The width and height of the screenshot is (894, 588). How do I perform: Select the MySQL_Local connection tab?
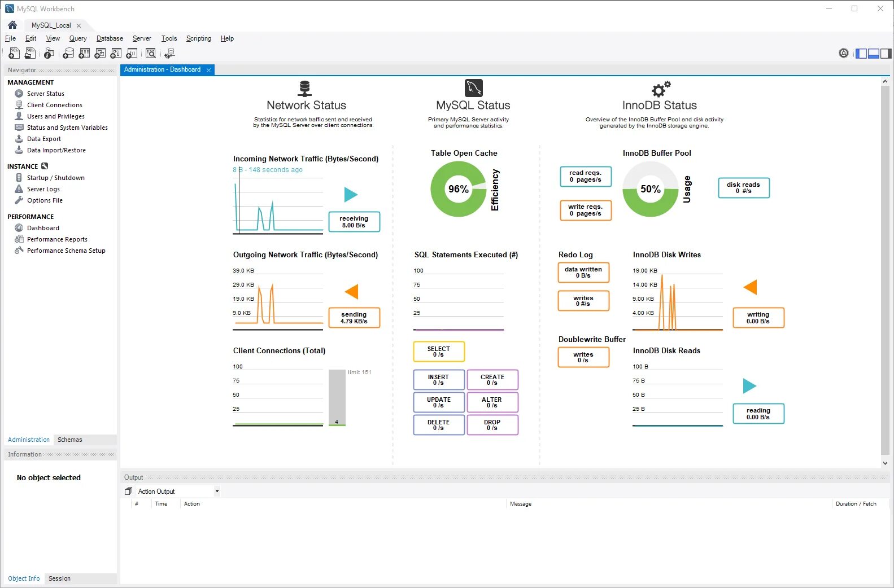(51, 25)
